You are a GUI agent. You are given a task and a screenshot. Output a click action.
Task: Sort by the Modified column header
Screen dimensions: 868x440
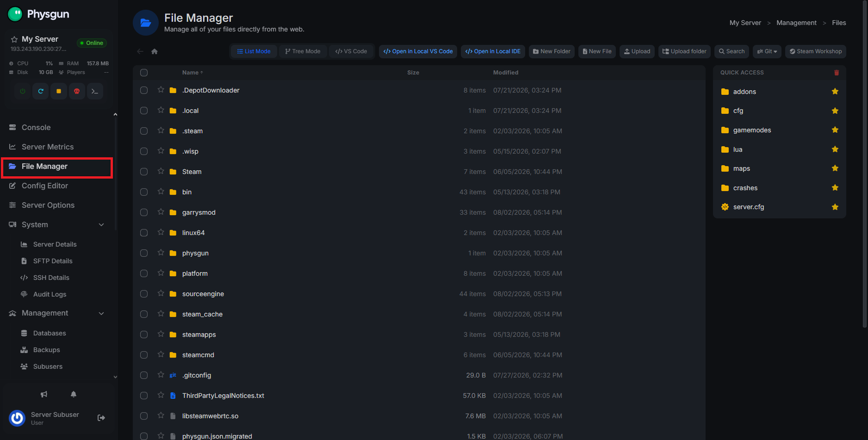[506, 73]
